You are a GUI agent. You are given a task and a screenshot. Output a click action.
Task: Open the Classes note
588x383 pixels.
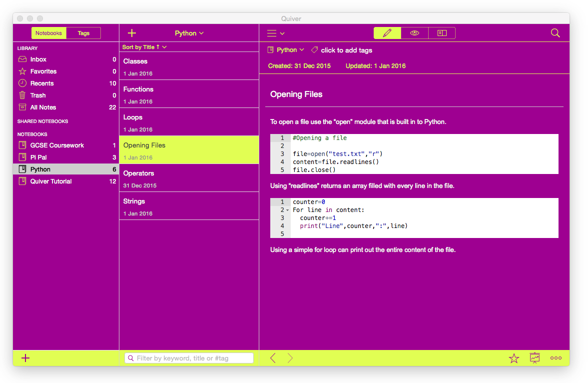[189, 66]
